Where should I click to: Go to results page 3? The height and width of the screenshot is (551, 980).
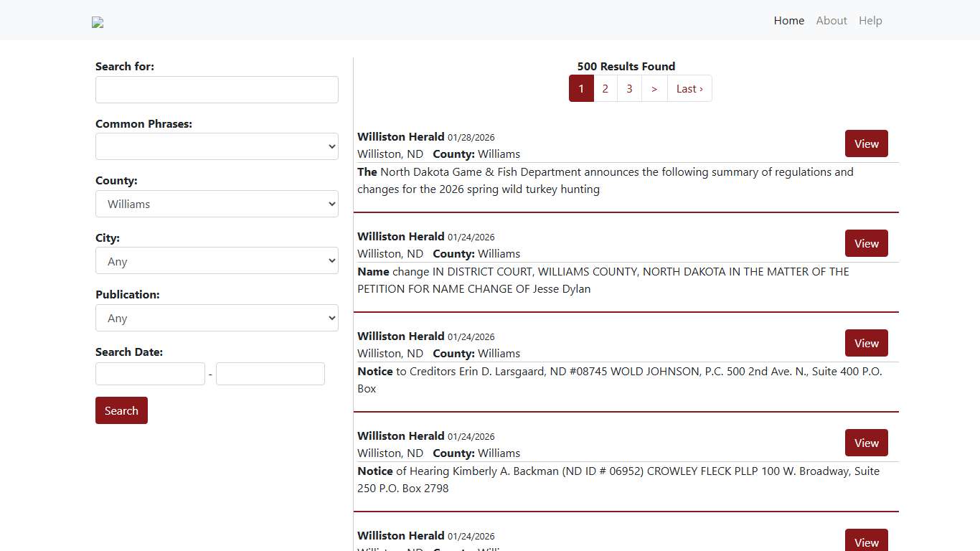click(629, 88)
